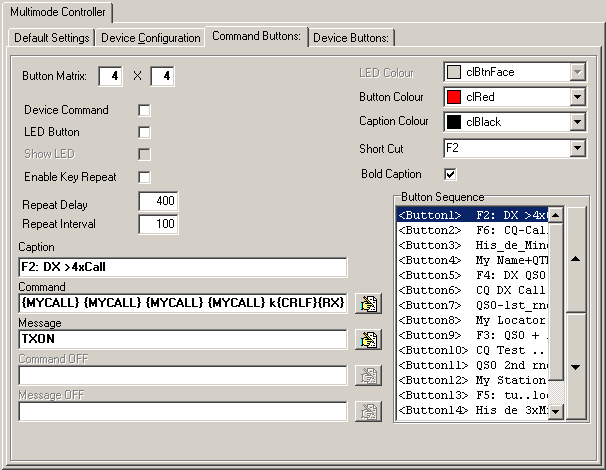Open the Short Cut dropdown
The image size is (606, 470).
click(577, 148)
